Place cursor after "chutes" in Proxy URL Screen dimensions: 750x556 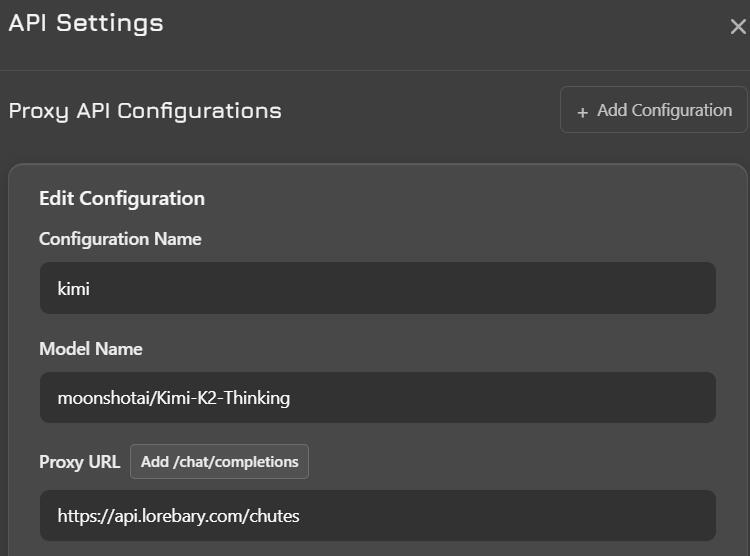301,516
